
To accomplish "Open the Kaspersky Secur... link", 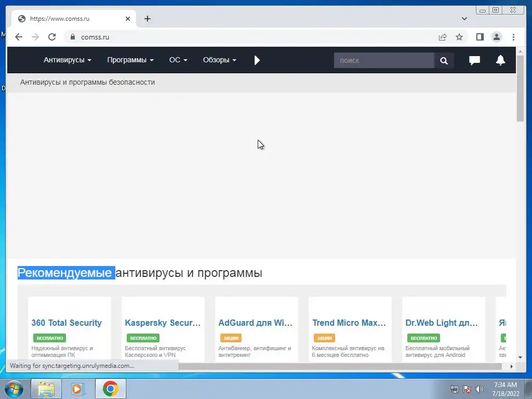I will [163, 323].
